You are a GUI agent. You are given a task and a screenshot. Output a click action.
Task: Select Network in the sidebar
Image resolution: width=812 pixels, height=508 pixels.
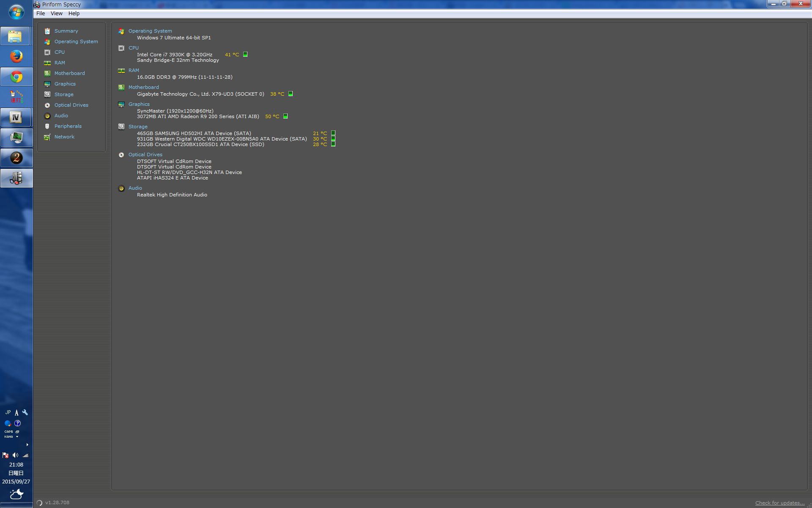coord(64,137)
